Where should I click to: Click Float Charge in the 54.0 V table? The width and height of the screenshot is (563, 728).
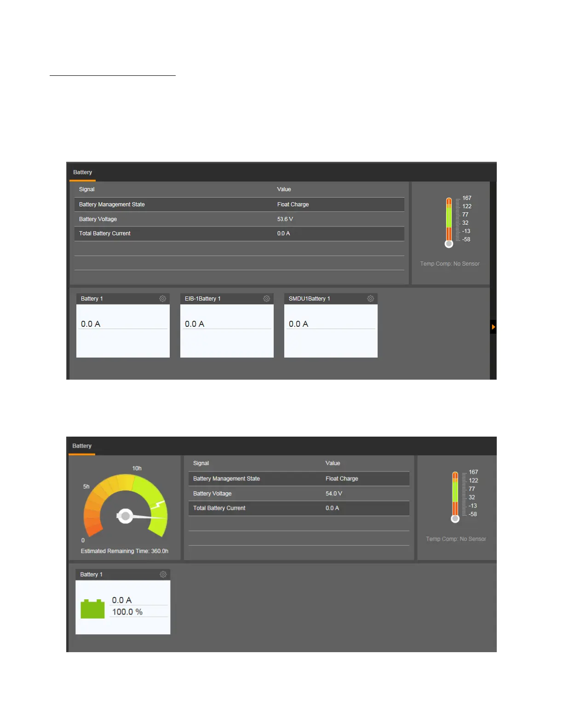coord(342,478)
